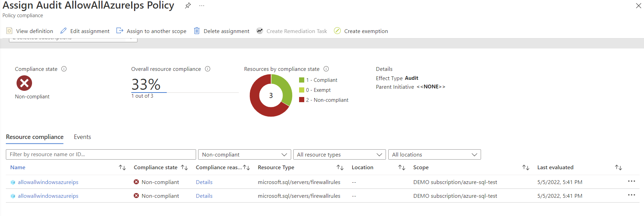Click the Create exemption circle icon
644x216 pixels.
coord(337,31)
